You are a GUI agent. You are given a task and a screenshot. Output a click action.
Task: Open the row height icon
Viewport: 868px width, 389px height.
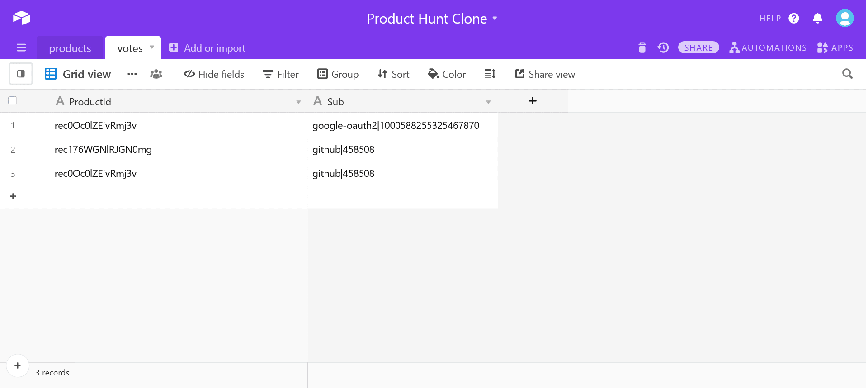point(490,74)
